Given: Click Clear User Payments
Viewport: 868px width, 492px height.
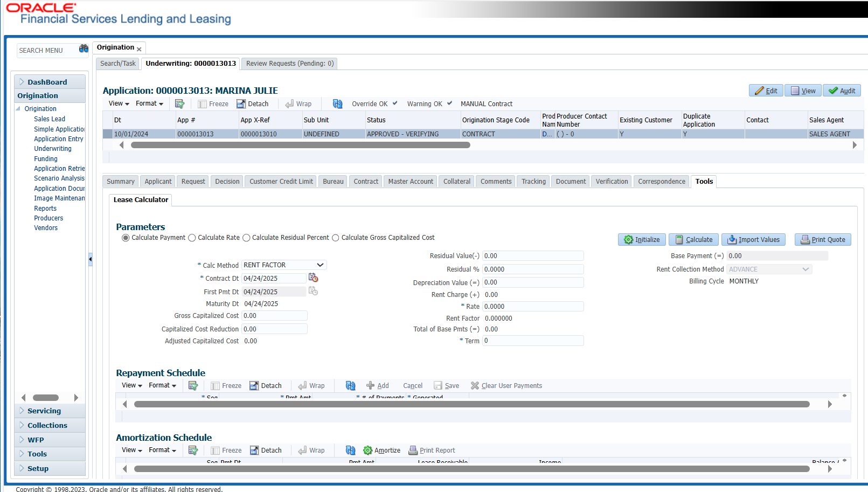Looking at the screenshot, I should (506, 386).
